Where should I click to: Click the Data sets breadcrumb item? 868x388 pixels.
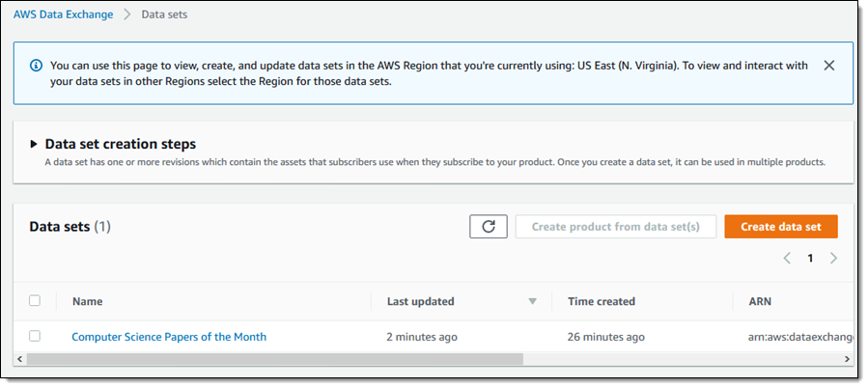click(164, 15)
